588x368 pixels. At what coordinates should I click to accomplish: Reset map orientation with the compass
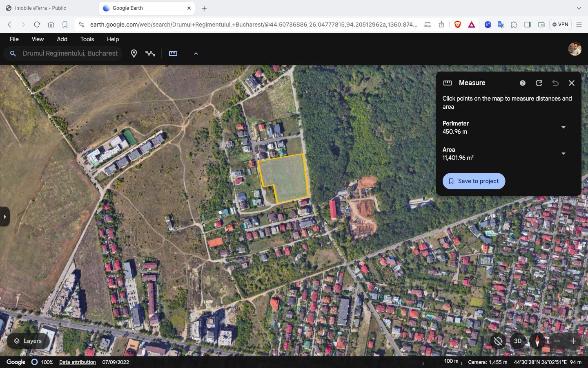537,341
